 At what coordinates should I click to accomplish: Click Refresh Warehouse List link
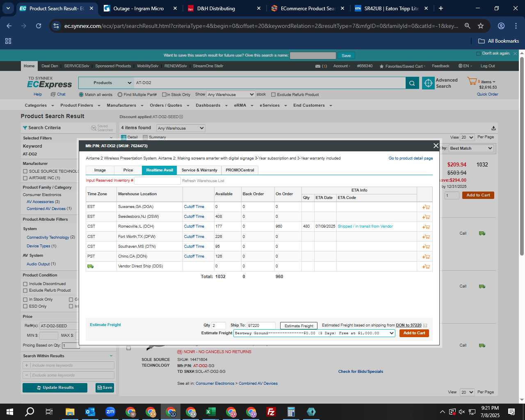tap(203, 181)
